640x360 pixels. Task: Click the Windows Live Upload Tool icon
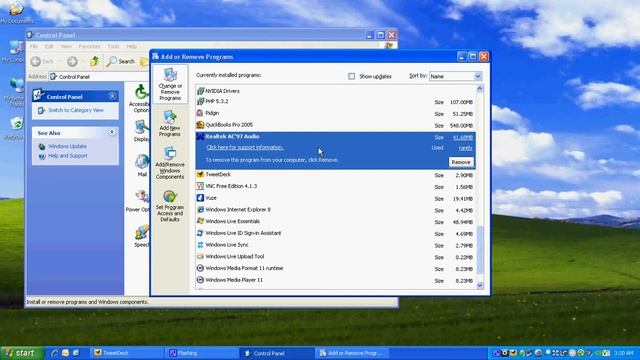pos(200,256)
